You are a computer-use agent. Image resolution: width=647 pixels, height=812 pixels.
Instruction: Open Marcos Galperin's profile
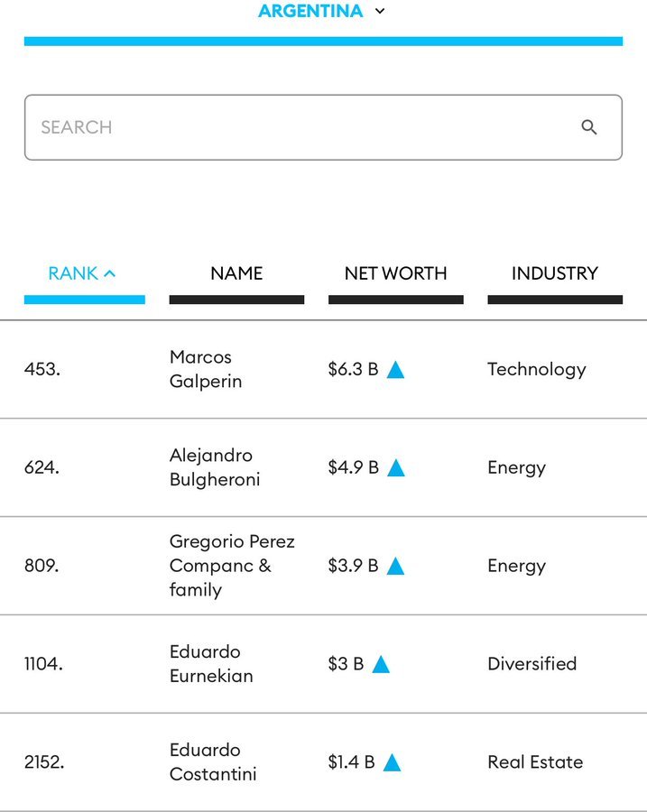(x=206, y=369)
